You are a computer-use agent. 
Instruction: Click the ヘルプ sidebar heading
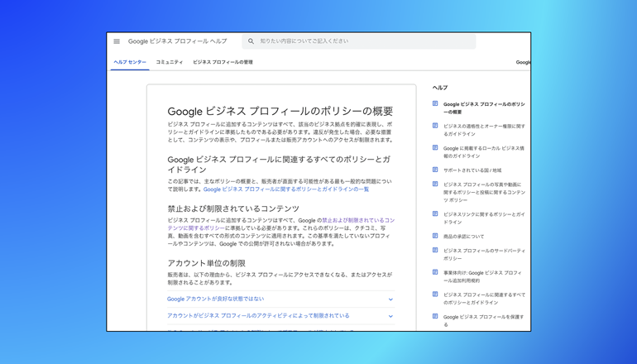440,88
